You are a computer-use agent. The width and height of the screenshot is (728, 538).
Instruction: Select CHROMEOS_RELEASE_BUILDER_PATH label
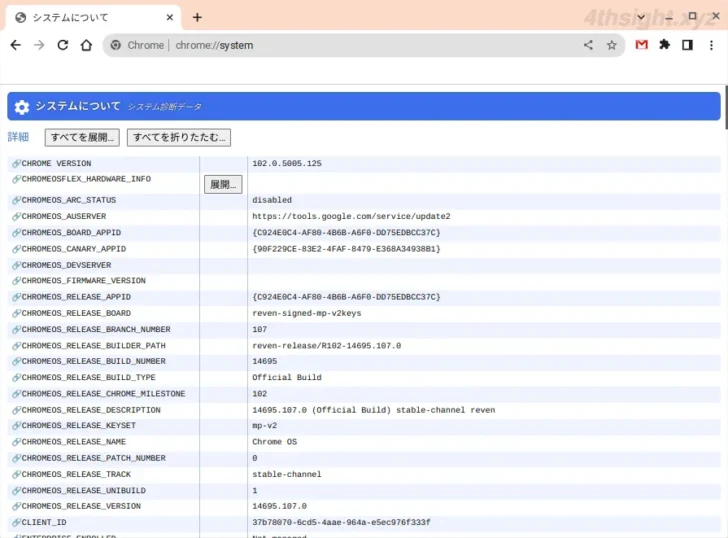[x=93, y=345]
